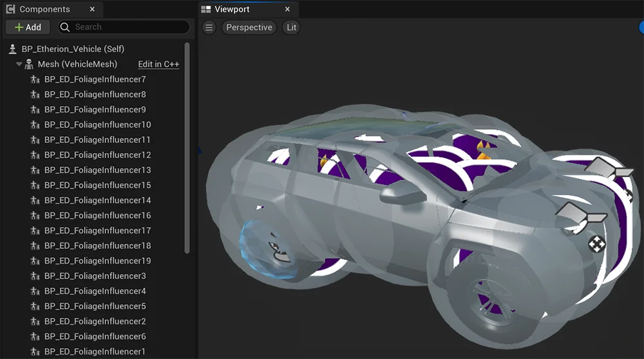Click the search magnifier icon
644x359 pixels.
point(65,27)
